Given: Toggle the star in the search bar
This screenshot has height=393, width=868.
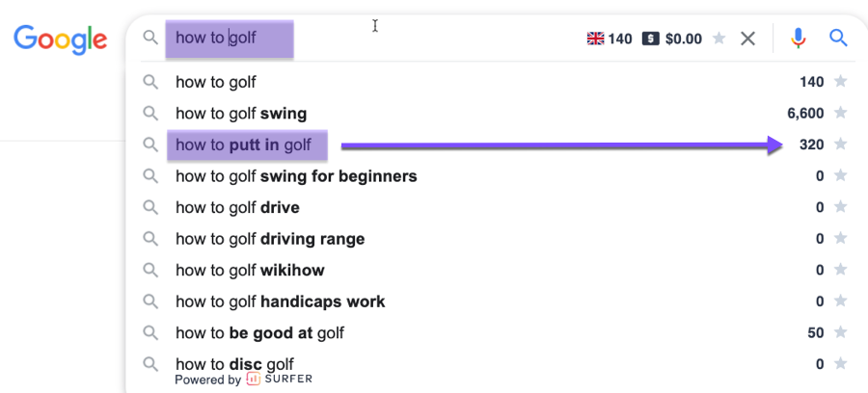Looking at the screenshot, I should [x=719, y=39].
